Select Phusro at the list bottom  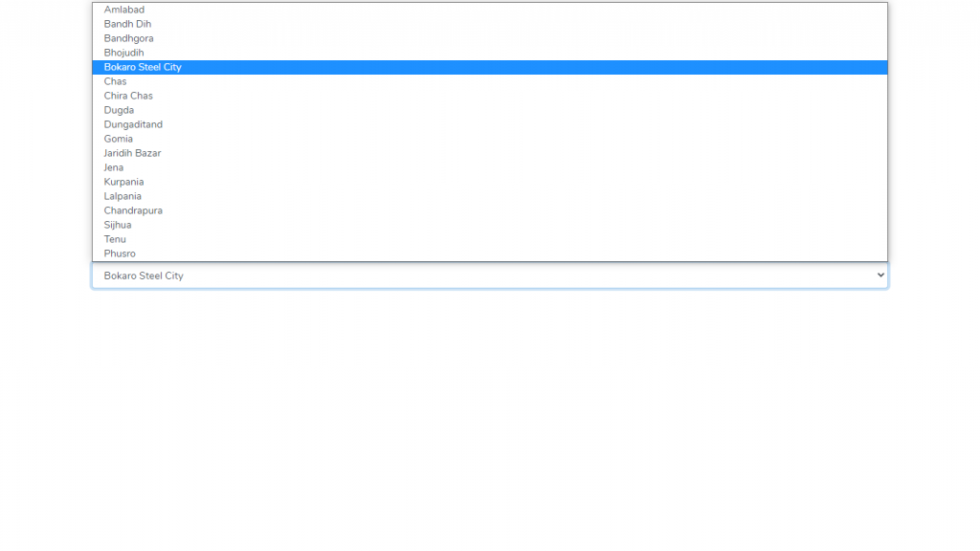click(120, 253)
